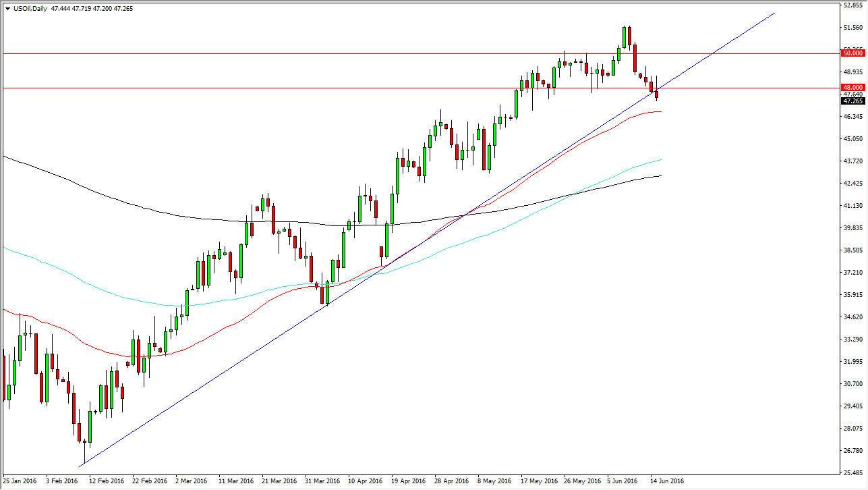Click the tallest green candle near 51.560
Screen dimensions: 868x490
tap(624, 37)
